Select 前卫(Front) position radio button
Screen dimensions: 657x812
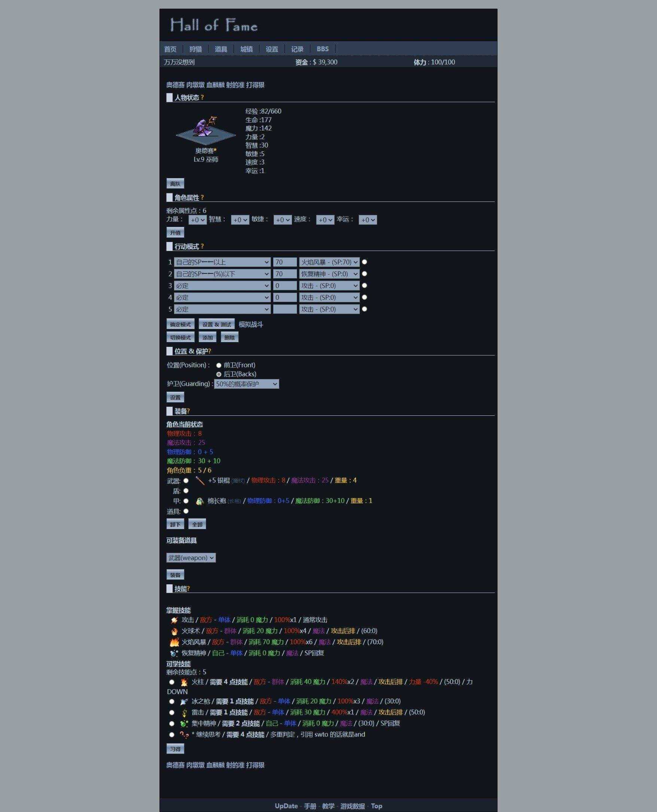[219, 365]
